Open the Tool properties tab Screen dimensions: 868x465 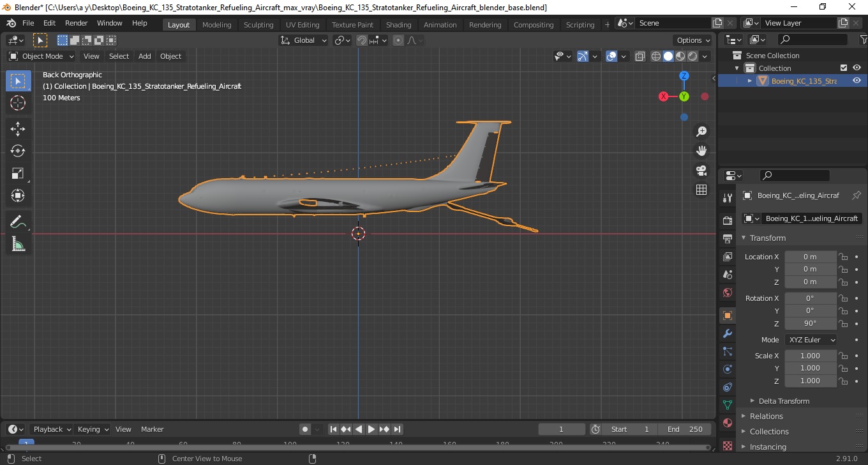coord(728,198)
